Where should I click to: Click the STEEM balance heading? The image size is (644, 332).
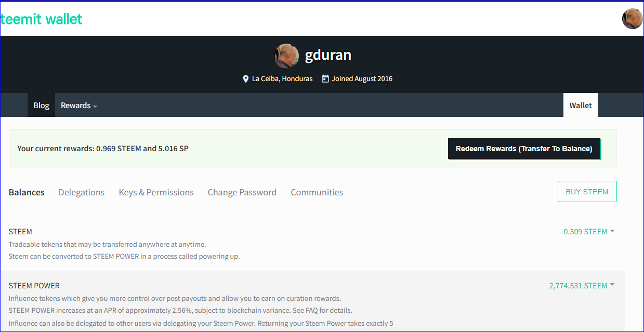(20, 232)
